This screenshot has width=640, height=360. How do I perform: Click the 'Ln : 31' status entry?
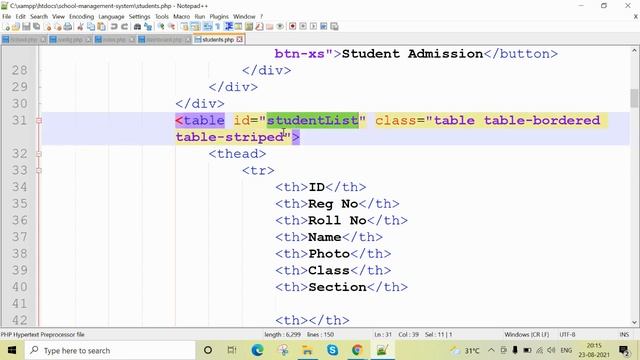pyautogui.click(x=383, y=334)
